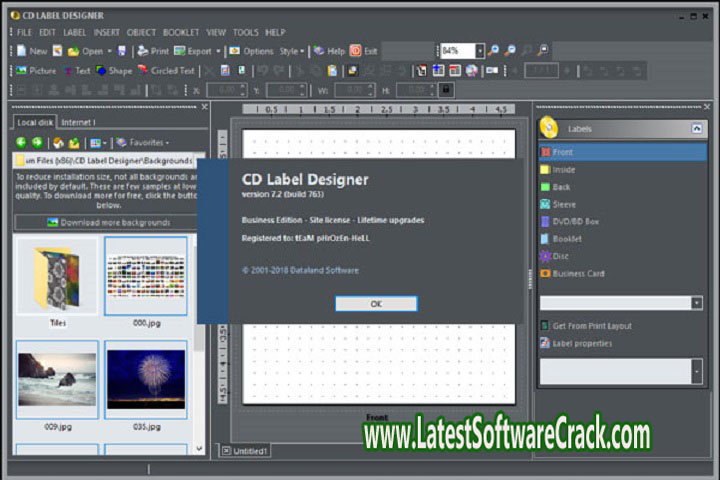Select the Shape tool
720x480 pixels.
(x=114, y=71)
